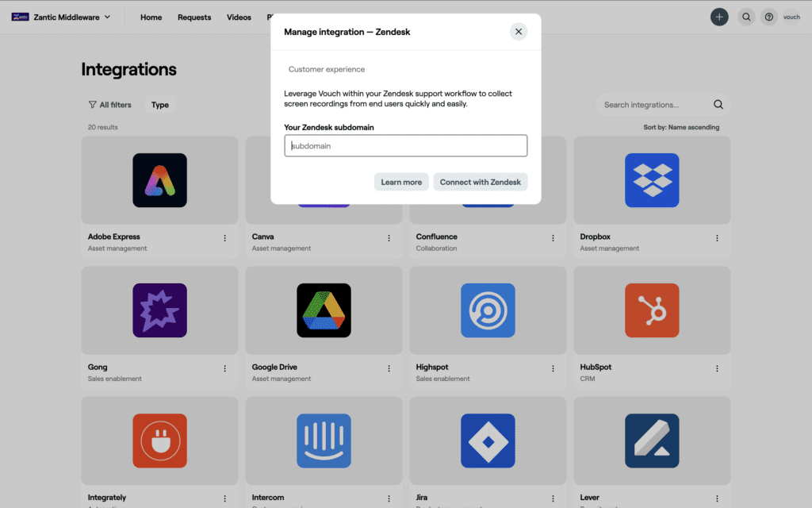Click "Sales enablement" label under Gong
Screen dimensions: 812x508
[x=114, y=379]
